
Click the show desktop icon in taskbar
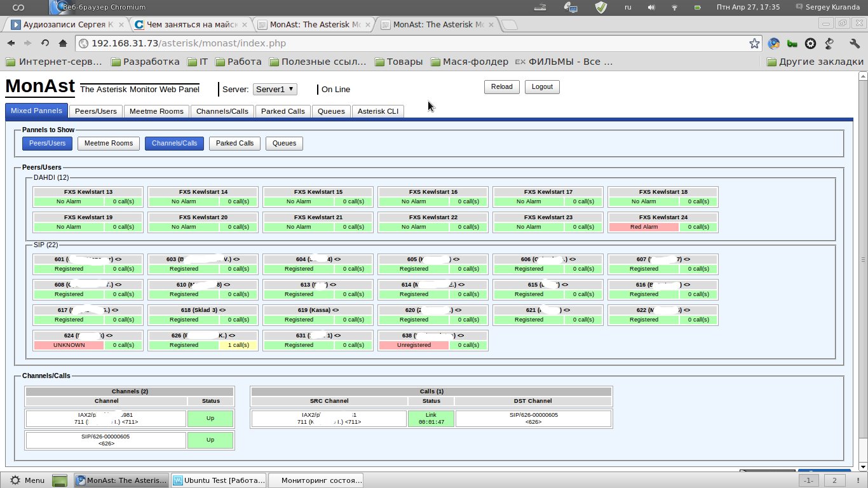click(x=59, y=480)
